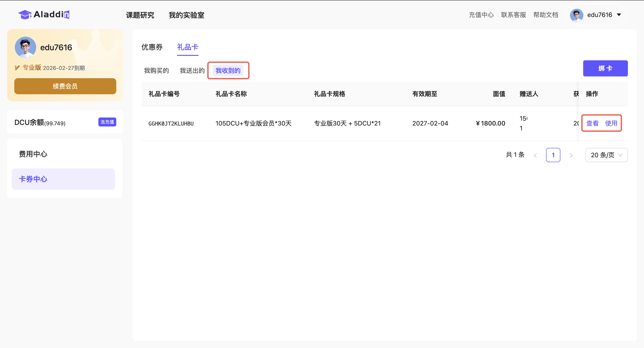The height and width of the screenshot is (348, 644).
Task: Expand the edu7616 account dropdown
Action: 619,15
